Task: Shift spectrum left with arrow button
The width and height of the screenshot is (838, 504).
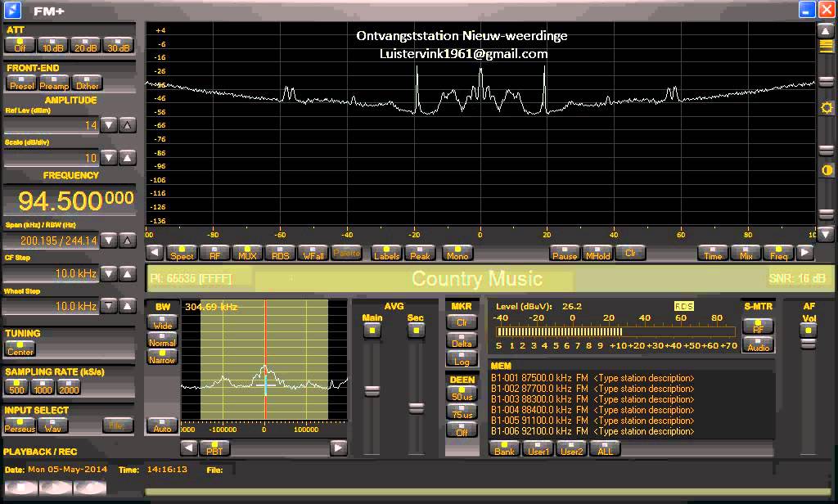Action: [155, 252]
